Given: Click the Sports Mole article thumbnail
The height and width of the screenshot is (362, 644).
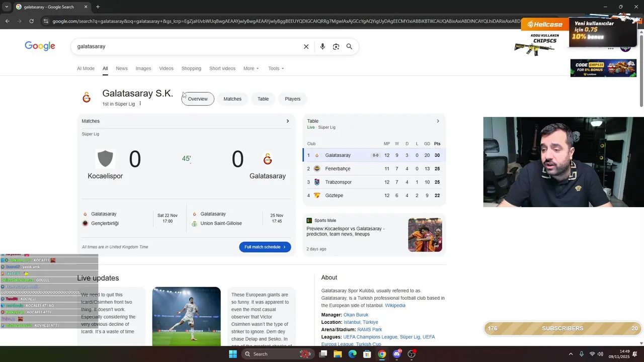Looking at the screenshot, I should (x=425, y=235).
